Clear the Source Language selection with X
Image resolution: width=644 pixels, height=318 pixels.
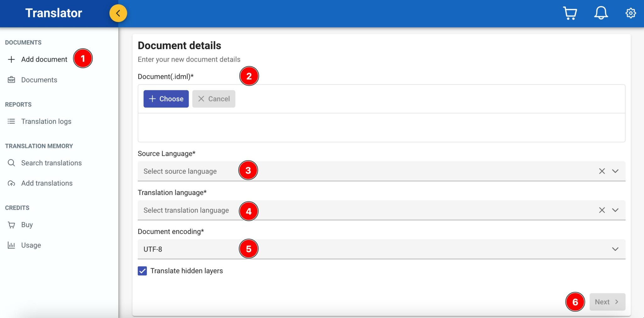602,171
